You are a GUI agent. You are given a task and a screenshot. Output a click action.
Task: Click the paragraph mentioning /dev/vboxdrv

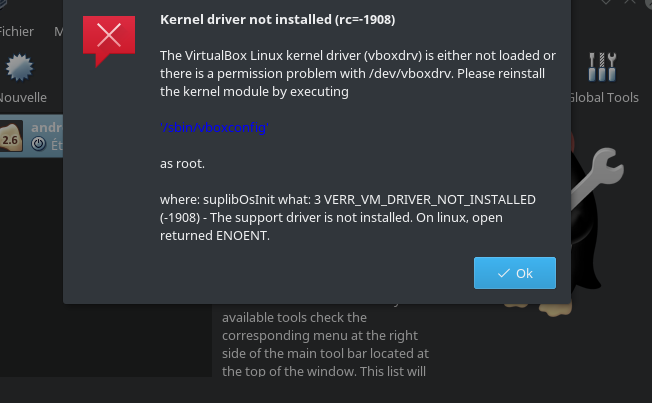point(357,73)
